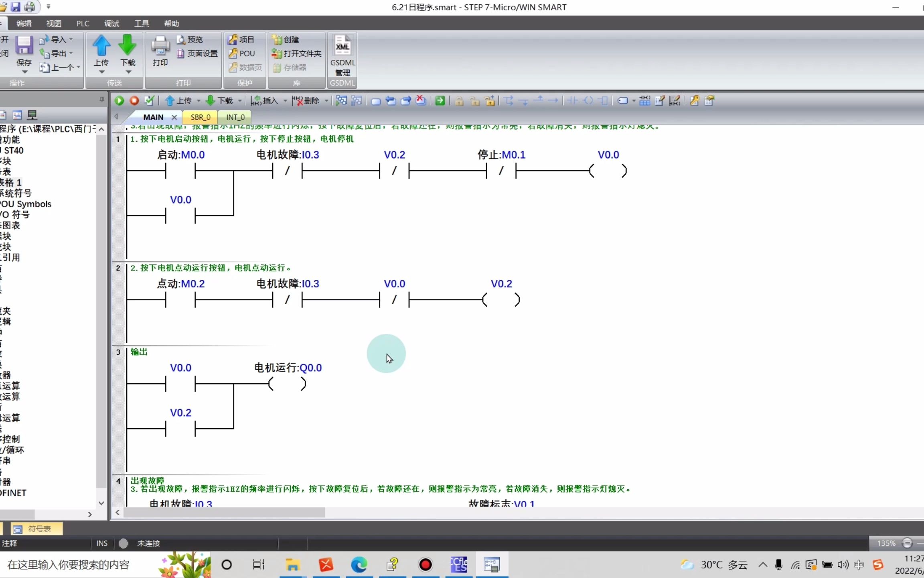Viewport: 924px width, 578px height.
Task: Click the go-to-next-bookmark arrow icon
Action: (406, 101)
